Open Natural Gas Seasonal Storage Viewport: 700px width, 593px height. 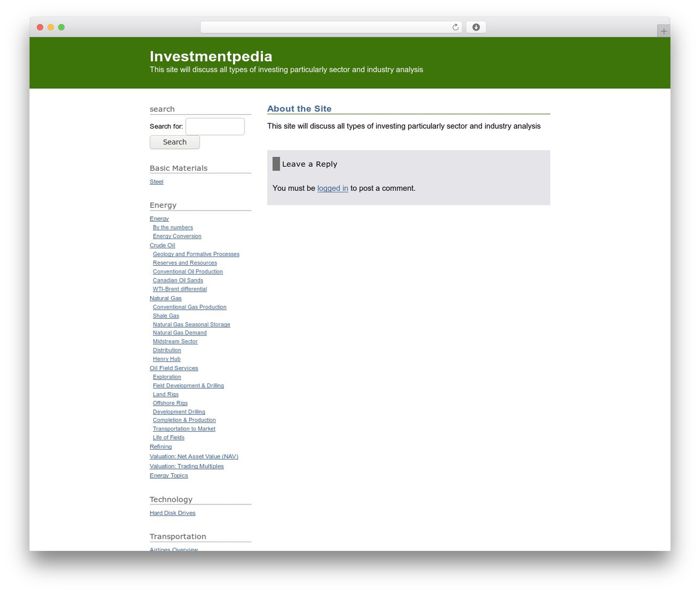191,325
